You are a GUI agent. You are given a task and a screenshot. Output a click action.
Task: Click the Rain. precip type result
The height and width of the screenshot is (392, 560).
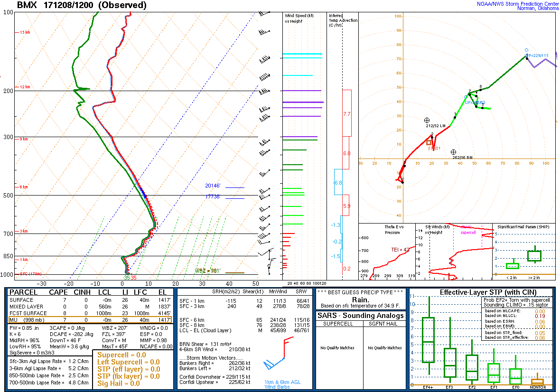click(360, 300)
